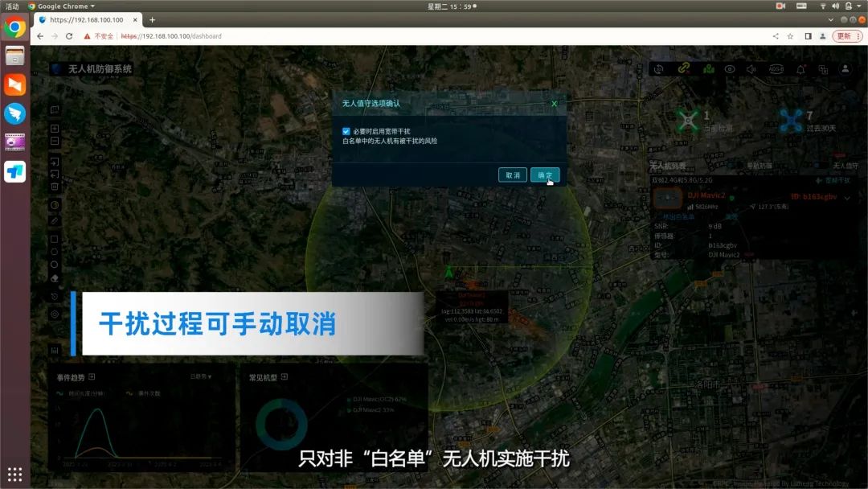Open a new Chrome tab with plus button

point(153,20)
